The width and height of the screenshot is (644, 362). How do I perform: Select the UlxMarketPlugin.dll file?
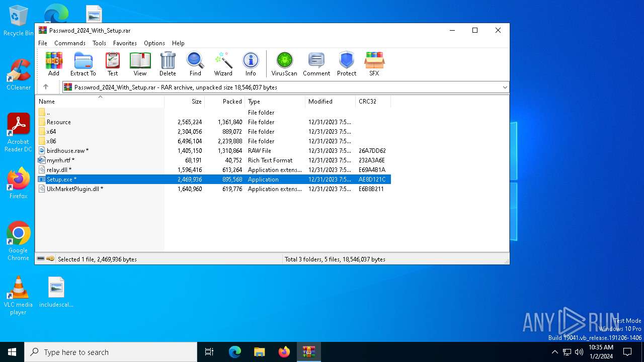coord(213,189)
